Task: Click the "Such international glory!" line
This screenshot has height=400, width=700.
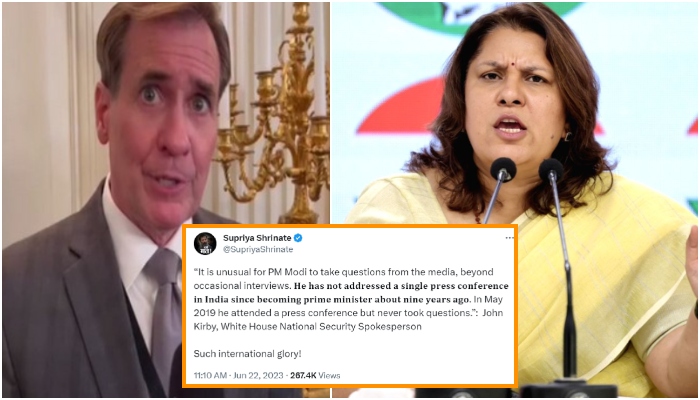Action: pos(247,354)
